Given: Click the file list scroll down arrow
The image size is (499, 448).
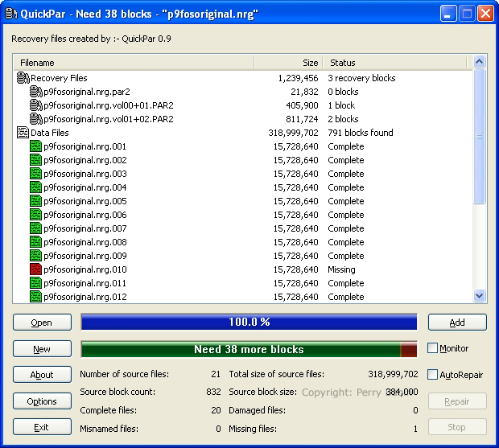Looking at the screenshot, I should (x=479, y=296).
